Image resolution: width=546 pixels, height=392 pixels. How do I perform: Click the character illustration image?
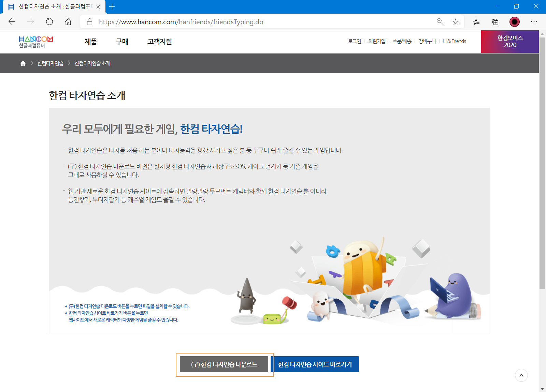coord(357,281)
